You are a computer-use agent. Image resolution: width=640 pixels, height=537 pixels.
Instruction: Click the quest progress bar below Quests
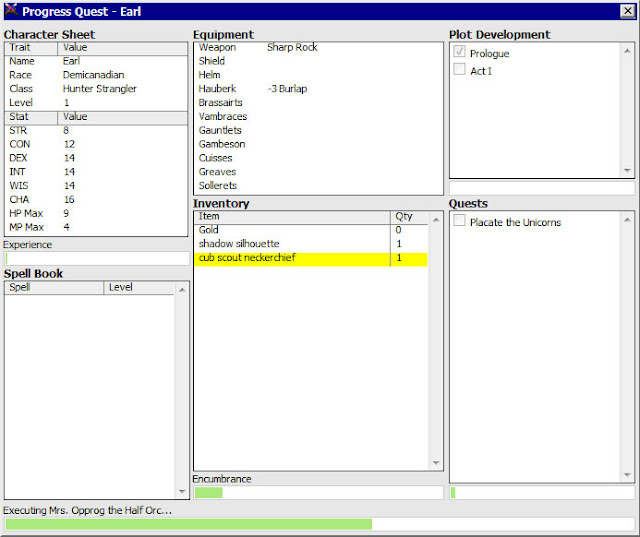pyautogui.click(x=542, y=493)
